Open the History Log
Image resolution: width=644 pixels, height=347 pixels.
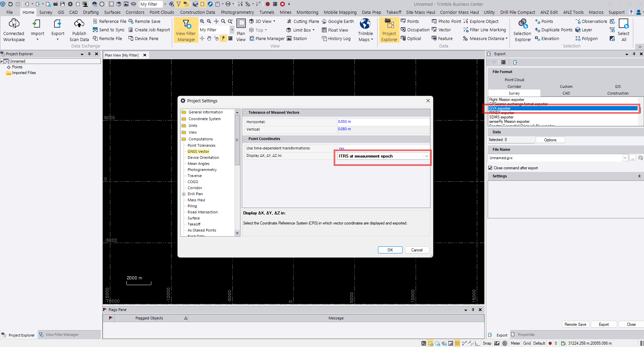pyautogui.click(x=336, y=38)
